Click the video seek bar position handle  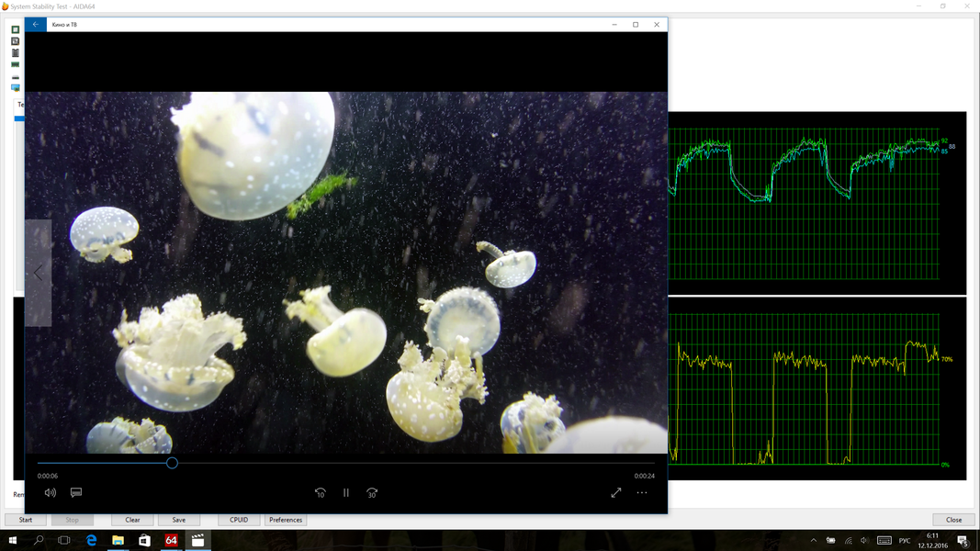(x=172, y=464)
